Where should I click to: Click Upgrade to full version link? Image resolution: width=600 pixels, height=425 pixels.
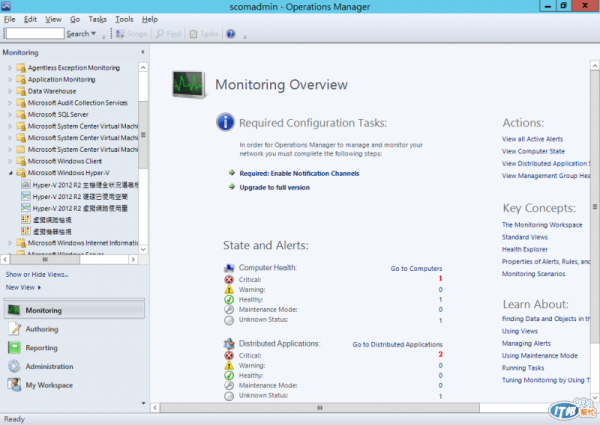274,187
